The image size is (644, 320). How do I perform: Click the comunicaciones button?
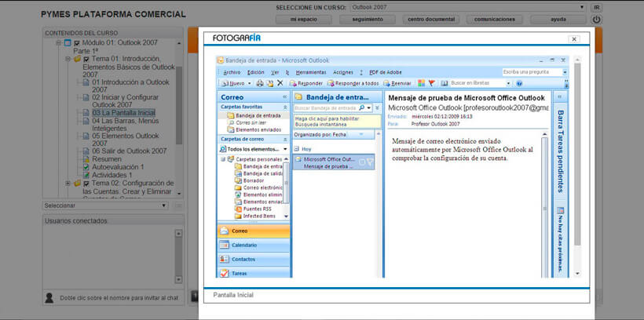[494, 20]
